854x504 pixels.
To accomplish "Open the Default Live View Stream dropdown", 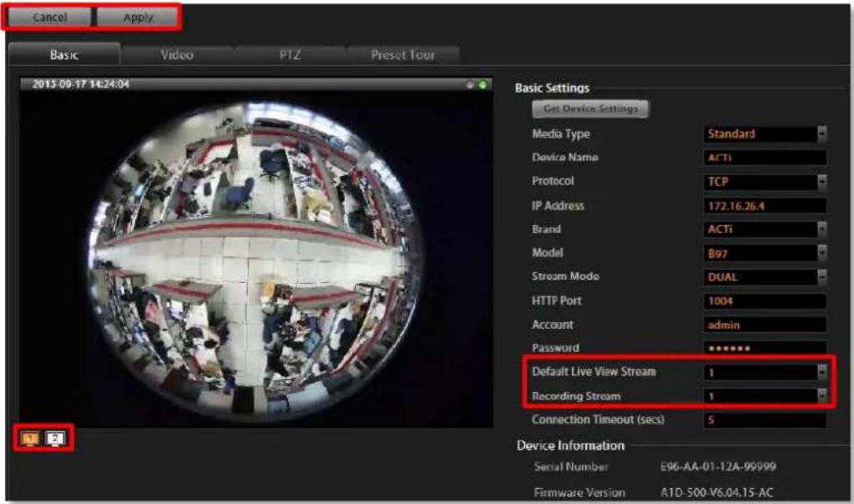I will tap(822, 372).
